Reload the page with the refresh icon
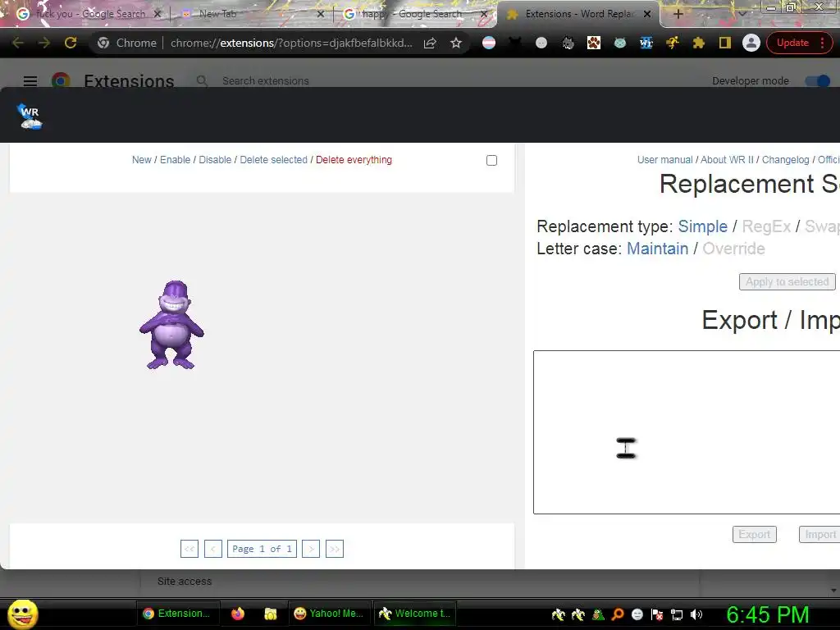 point(71,43)
